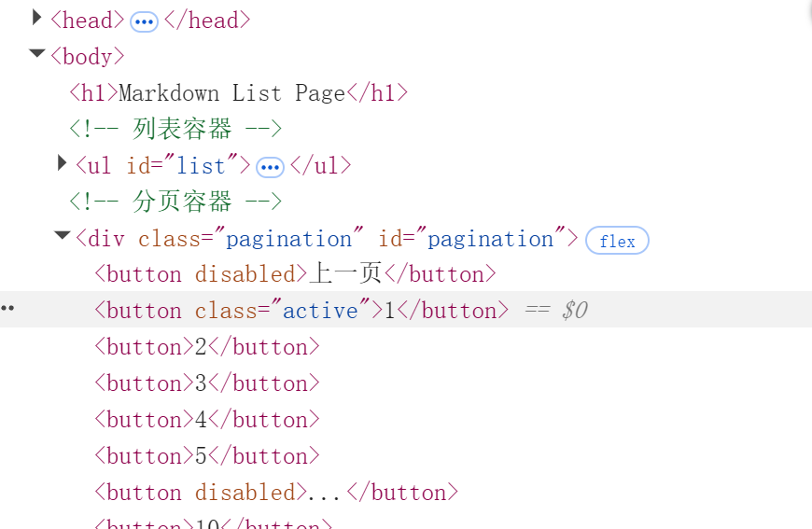This screenshot has height=529, width=812.
Task: Expand the head element triangle
Action: [36, 18]
